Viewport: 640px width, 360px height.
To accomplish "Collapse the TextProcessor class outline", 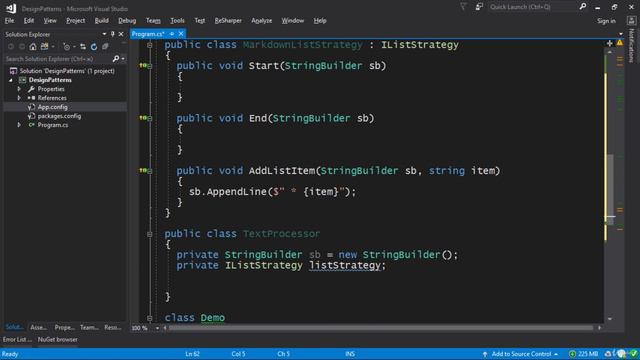I will [150, 234].
